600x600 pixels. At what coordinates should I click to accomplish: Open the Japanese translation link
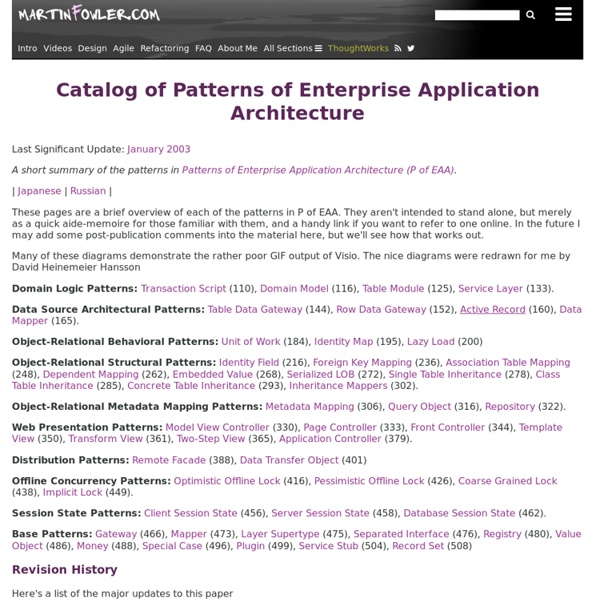click(39, 191)
